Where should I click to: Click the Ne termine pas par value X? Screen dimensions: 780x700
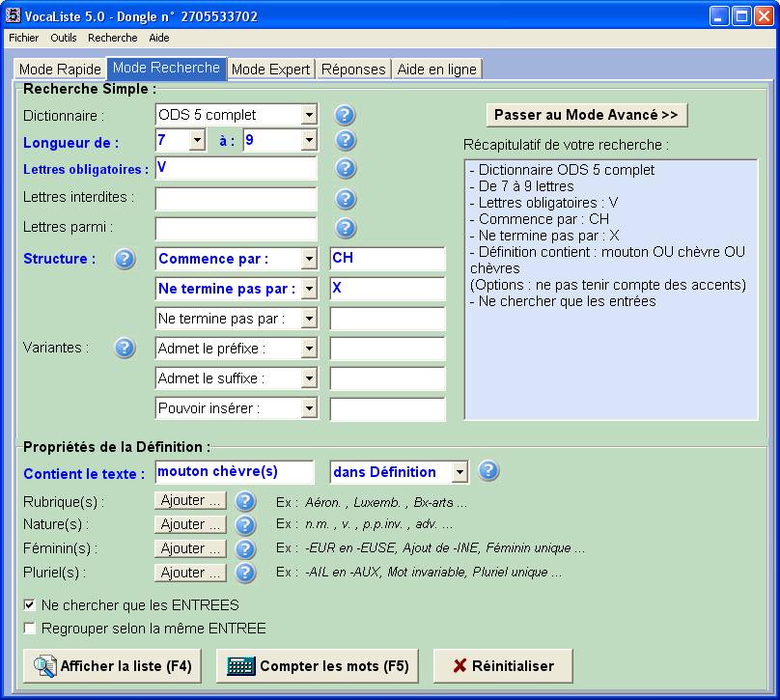[x=387, y=289]
